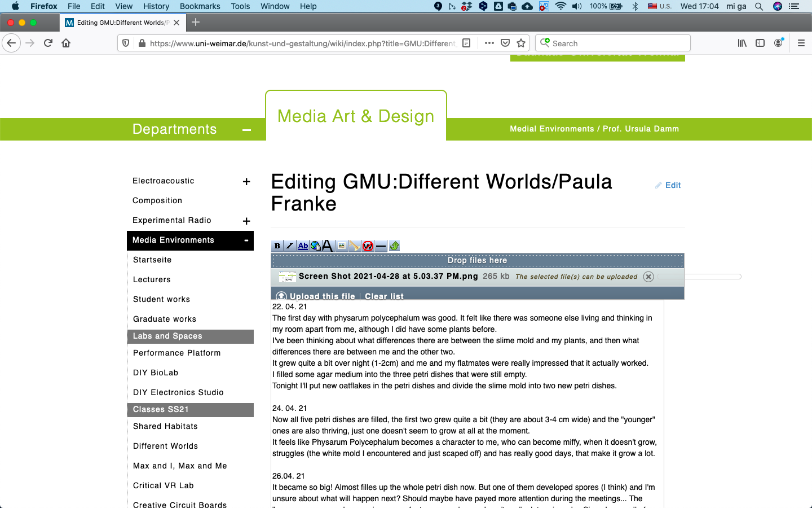Viewport: 812px width, 508px height.
Task: Open DIY BioLab page
Action: [156, 373]
